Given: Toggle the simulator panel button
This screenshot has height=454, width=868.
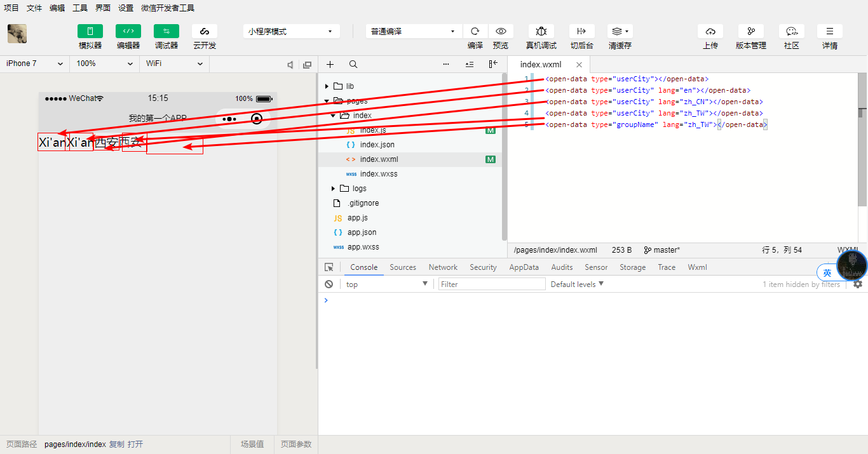Looking at the screenshot, I should (x=90, y=31).
